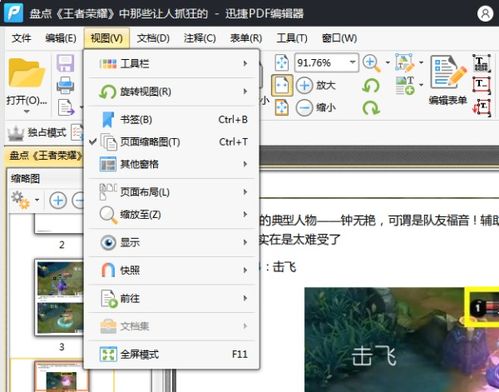Open the 工具栏 submenu
This screenshot has height=392, width=499.
click(x=172, y=63)
